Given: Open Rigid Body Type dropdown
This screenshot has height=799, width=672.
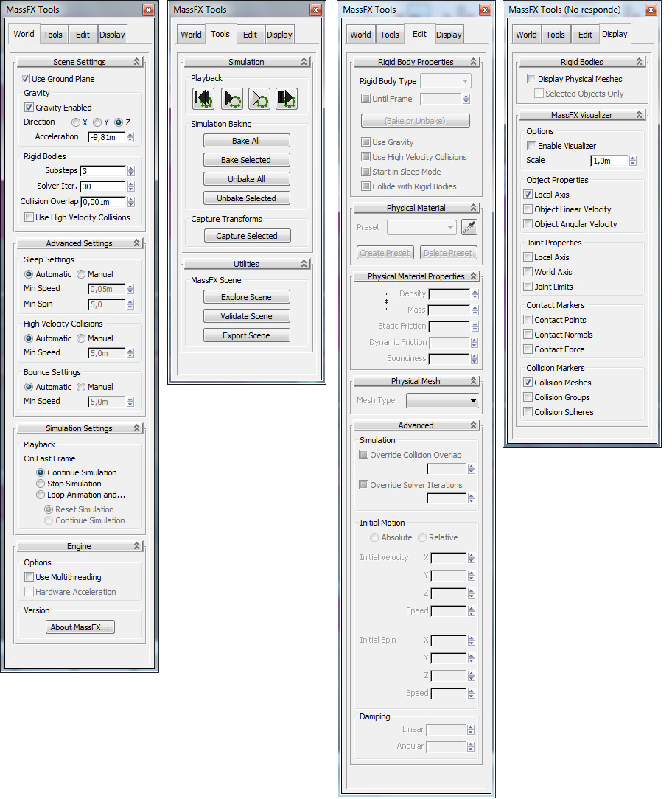Looking at the screenshot, I should click(x=446, y=81).
